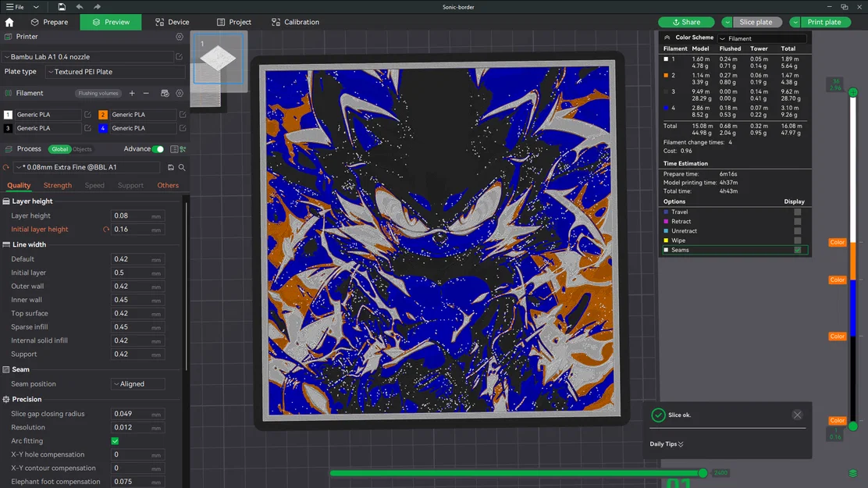Viewport: 868px width, 488px height.
Task: Add a filament with the plus icon
Action: [131, 93]
